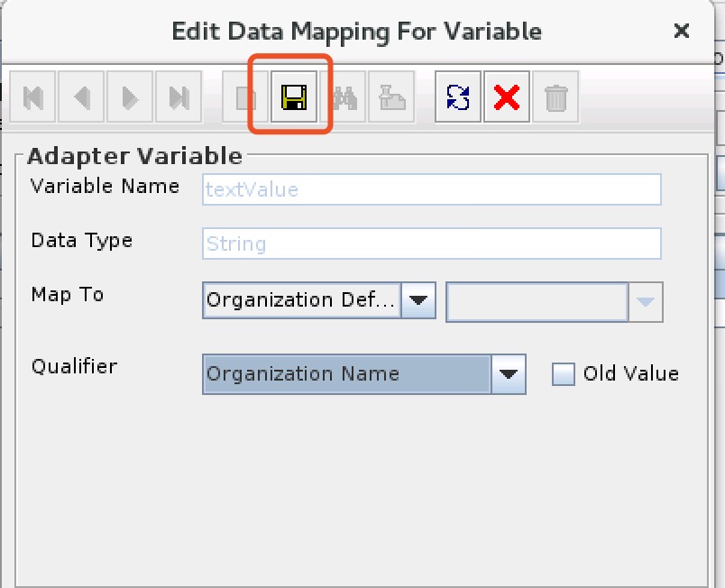This screenshot has width=725, height=588.
Task: Click the Variable Name textValue field
Action: click(431, 189)
